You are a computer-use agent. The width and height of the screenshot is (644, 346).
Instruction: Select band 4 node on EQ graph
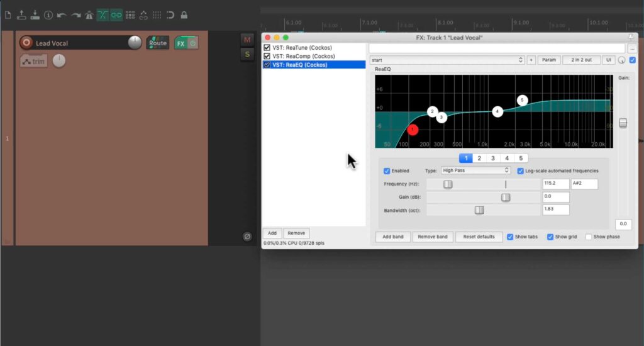pyautogui.click(x=497, y=111)
